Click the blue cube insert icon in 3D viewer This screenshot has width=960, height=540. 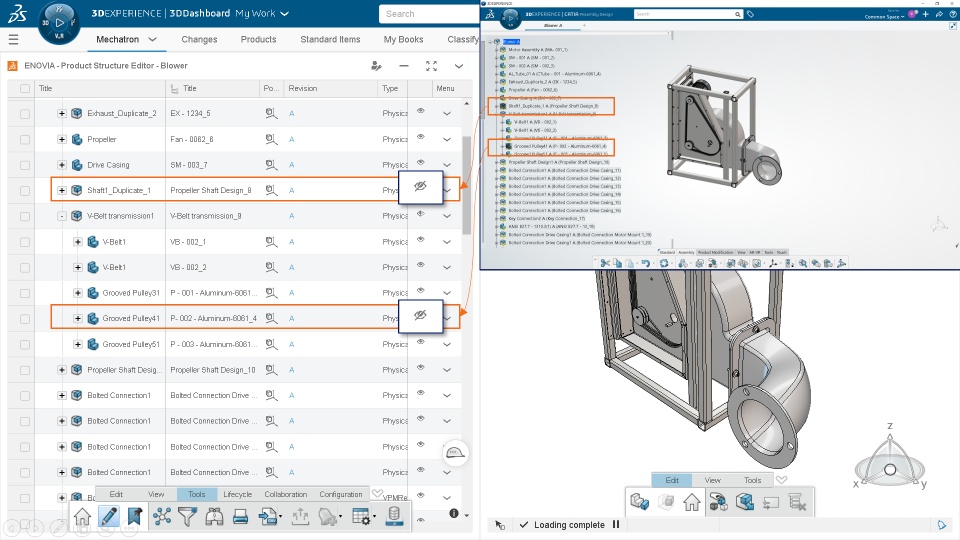click(744, 502)
